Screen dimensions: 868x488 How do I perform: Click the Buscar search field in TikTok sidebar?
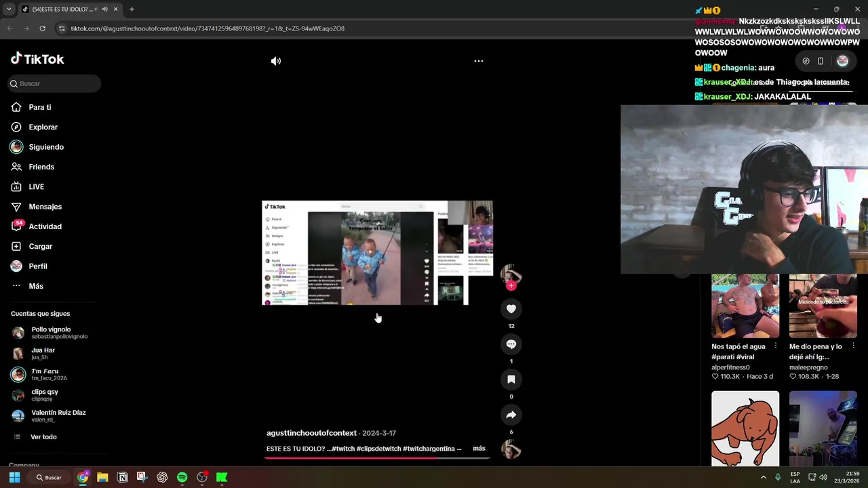tap(54, 83)
